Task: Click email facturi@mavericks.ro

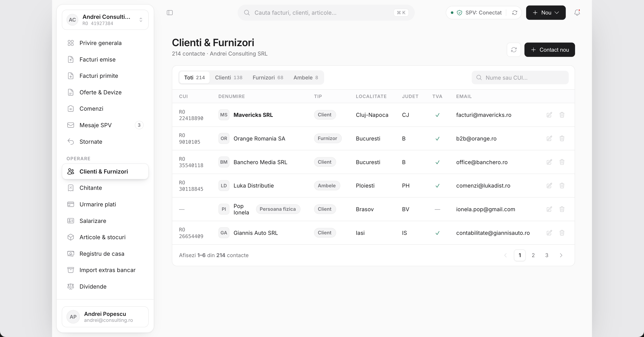Action: click(484, 115)
